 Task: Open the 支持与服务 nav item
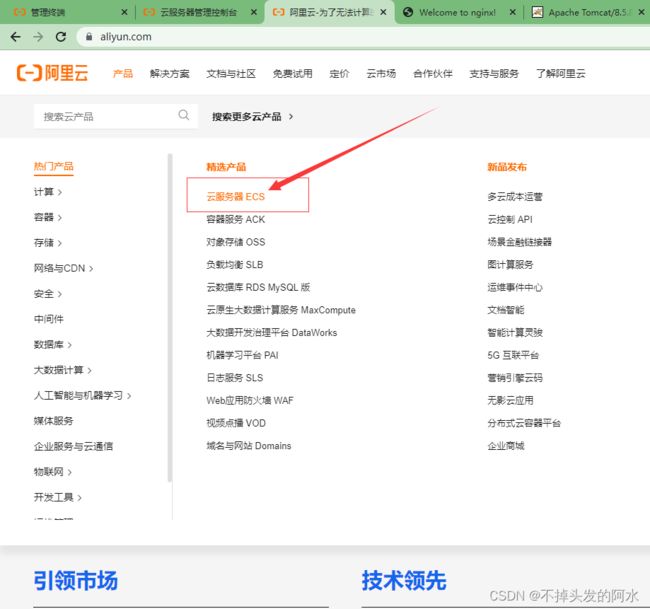point(494,74)
